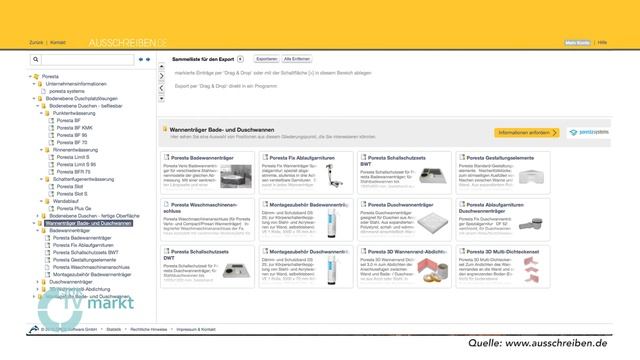Image resolution: width=640 pixels, height=360 pixels.
Task: Open 'Montagezubehör Duschwannenträger' card title
Action: pyautogui.click(x=309, y=251)
